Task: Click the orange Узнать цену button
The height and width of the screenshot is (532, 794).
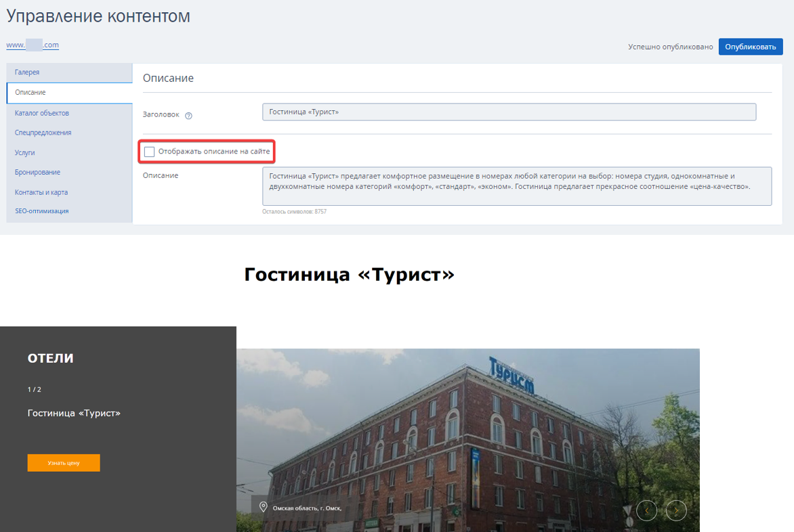Action: tap(64, 463)
